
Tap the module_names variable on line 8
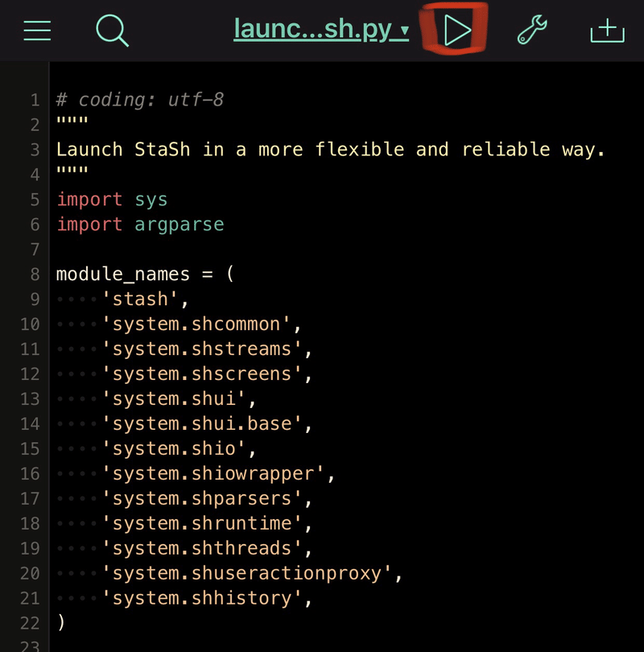click(121, 274)
